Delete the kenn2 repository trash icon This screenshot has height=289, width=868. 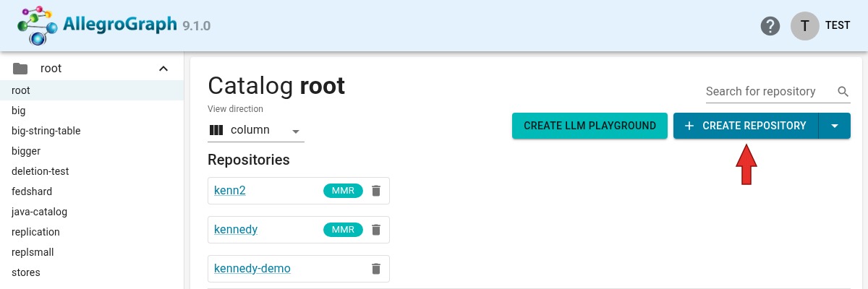coord(375,191)
